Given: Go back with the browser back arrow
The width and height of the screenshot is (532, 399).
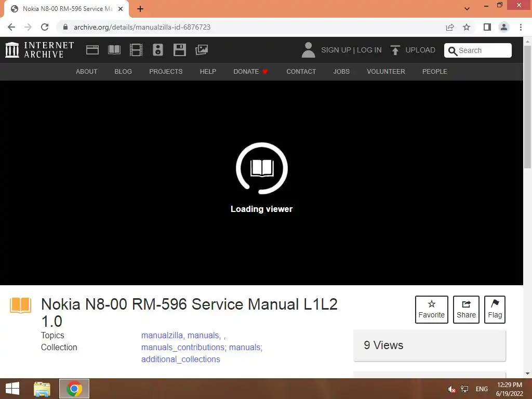Looking at the screenshot, I should [11, 27].
